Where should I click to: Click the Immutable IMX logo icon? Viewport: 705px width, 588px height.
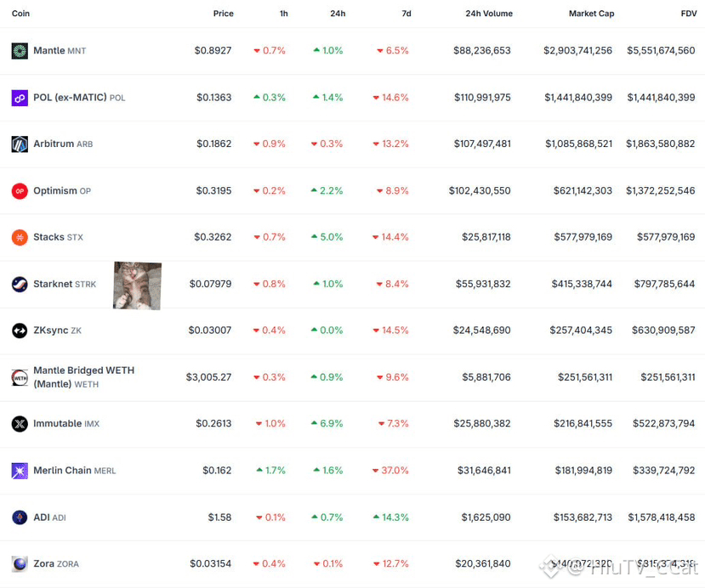coord(20,423)
